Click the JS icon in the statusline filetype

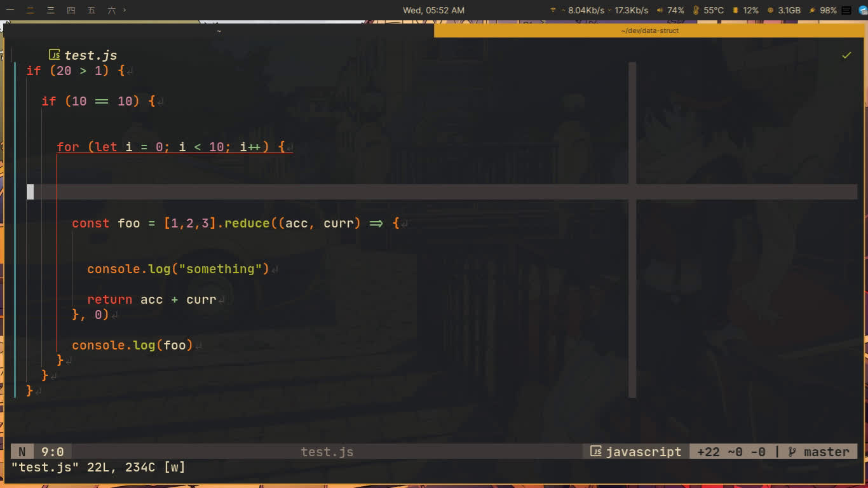(595, 451)
